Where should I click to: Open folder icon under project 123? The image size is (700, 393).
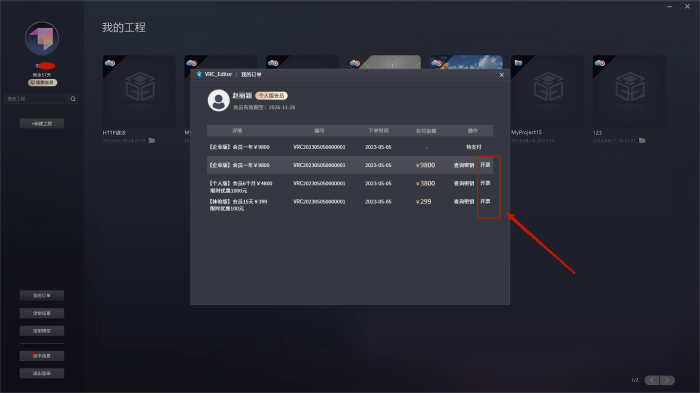[642, 140]
